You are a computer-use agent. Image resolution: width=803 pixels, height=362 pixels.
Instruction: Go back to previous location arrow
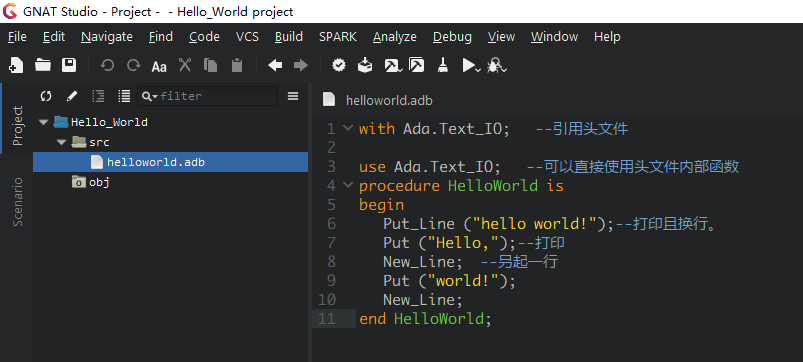275,66
